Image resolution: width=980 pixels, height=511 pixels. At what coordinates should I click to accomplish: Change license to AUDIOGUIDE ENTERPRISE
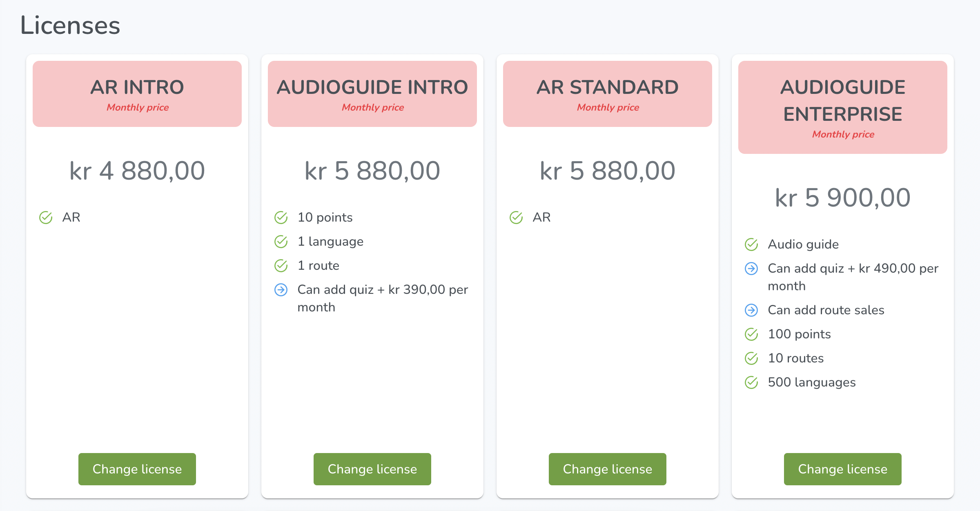tap(843, 469)
